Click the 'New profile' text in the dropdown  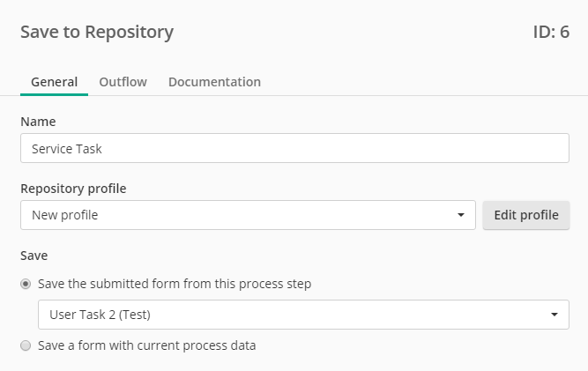coord(65,215)
